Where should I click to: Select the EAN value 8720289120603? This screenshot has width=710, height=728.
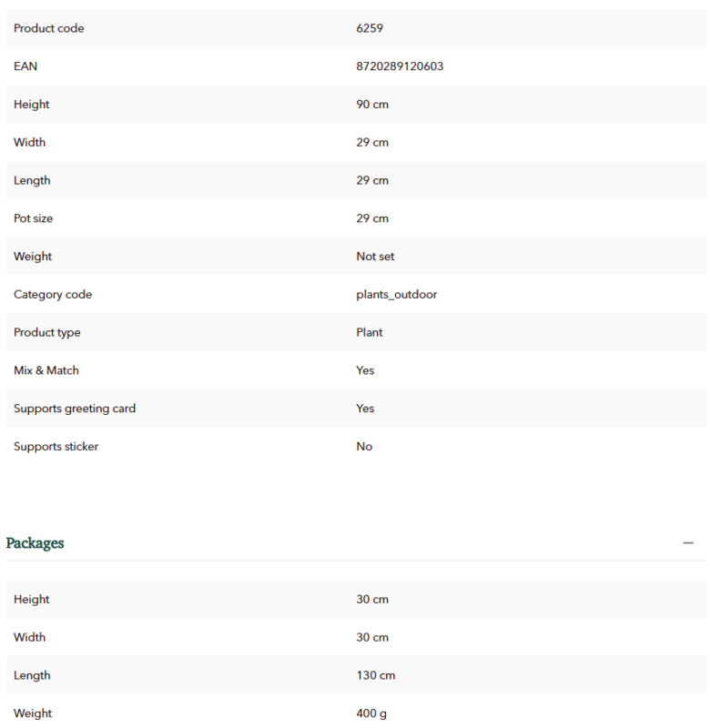(400, 66)
